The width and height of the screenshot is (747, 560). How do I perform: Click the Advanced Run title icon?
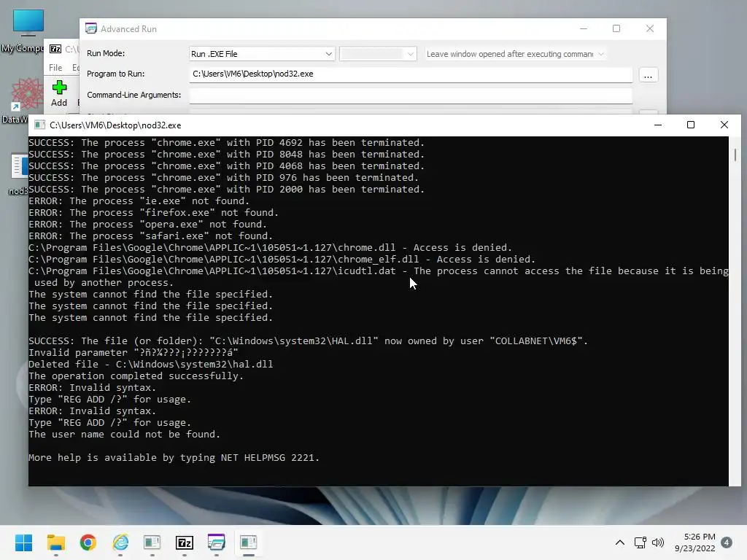click(91, 28)
